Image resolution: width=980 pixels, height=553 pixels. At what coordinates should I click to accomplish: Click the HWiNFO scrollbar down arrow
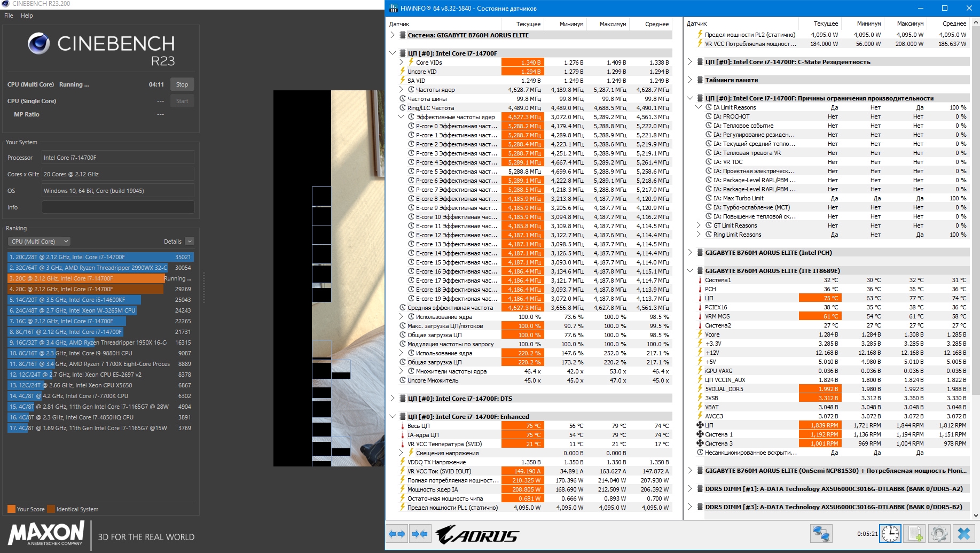click(x=976, y=516)
